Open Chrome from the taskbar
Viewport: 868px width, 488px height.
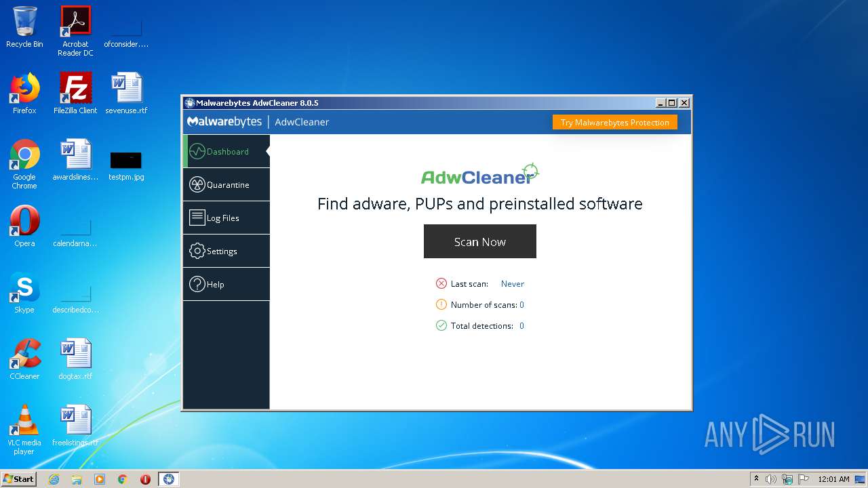click(x=123, y=479)
